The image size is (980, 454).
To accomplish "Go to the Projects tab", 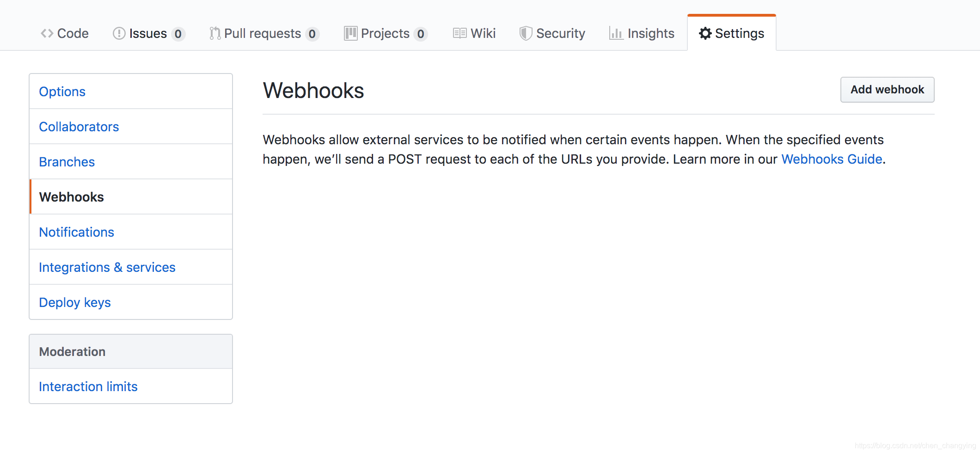I will [386, 33].
